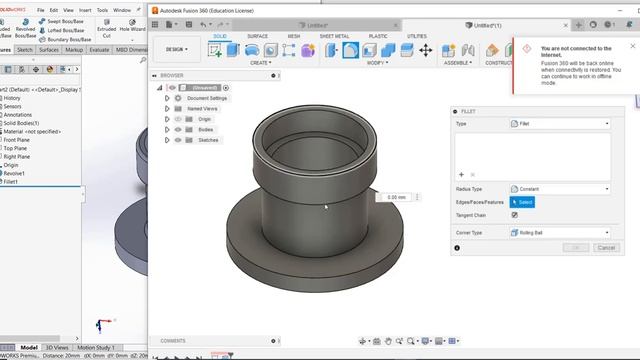The width and height of the screenshot is (640, 360).
Task: Switch to the PLASTIC tab
Action: pyautogui.click(x=378, y=36)
